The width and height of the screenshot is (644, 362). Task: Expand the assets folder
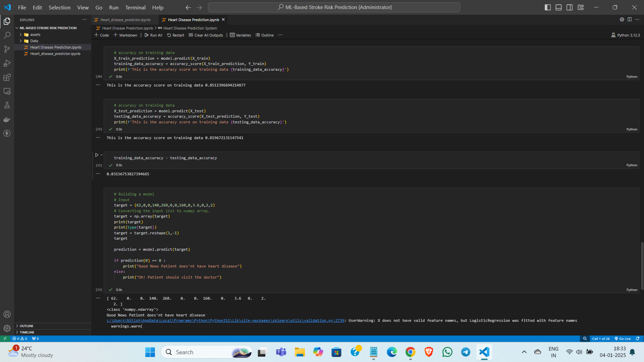coord(35,35)
